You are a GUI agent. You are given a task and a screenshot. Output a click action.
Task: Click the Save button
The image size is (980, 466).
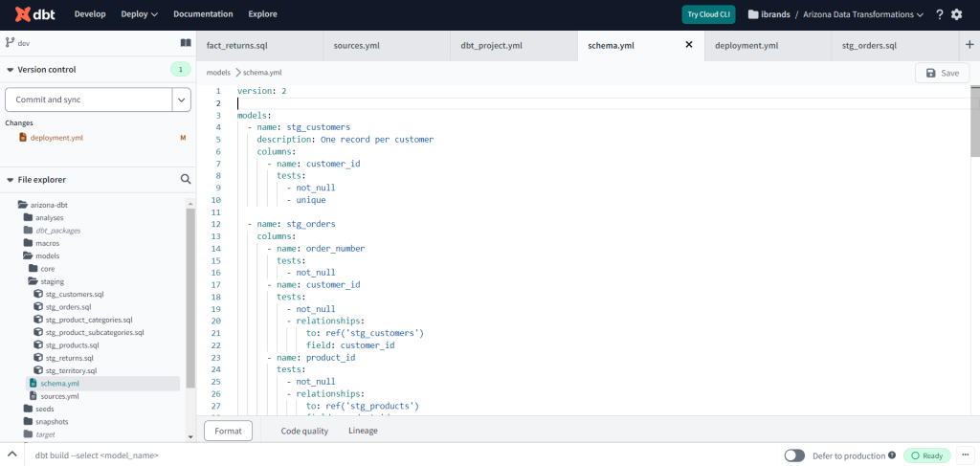941,73
